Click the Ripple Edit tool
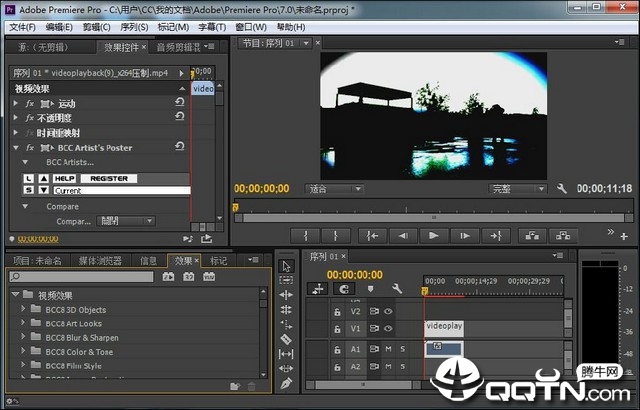This screenshot has height=410, width=640. (x=286, y=295)
